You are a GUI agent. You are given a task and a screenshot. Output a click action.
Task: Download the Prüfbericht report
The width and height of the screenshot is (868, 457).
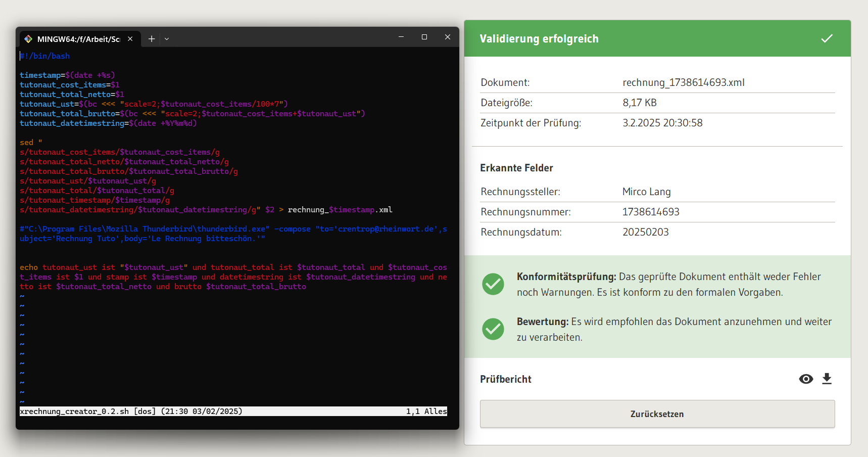click(x=827, y=379)
